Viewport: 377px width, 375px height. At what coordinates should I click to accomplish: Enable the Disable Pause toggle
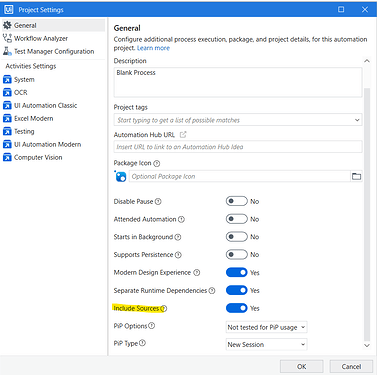click(237, 201)
